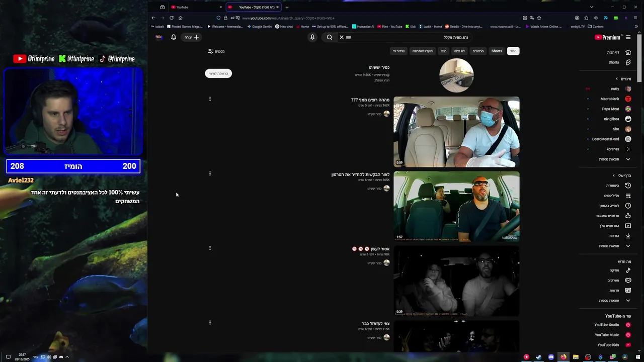Open Gaming under Explore in the sidebar
This screenshot has height=362, width=644.
(x=618, y=281)
